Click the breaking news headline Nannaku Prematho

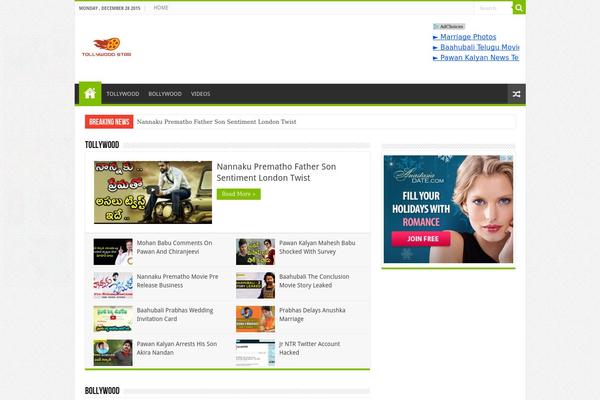[217, 122]
